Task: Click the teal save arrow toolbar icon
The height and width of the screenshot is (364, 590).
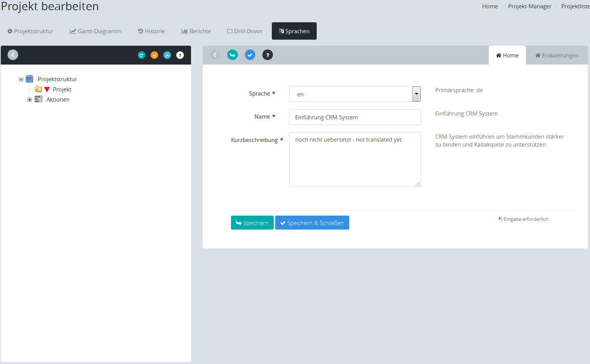Action: pos(233,55)
